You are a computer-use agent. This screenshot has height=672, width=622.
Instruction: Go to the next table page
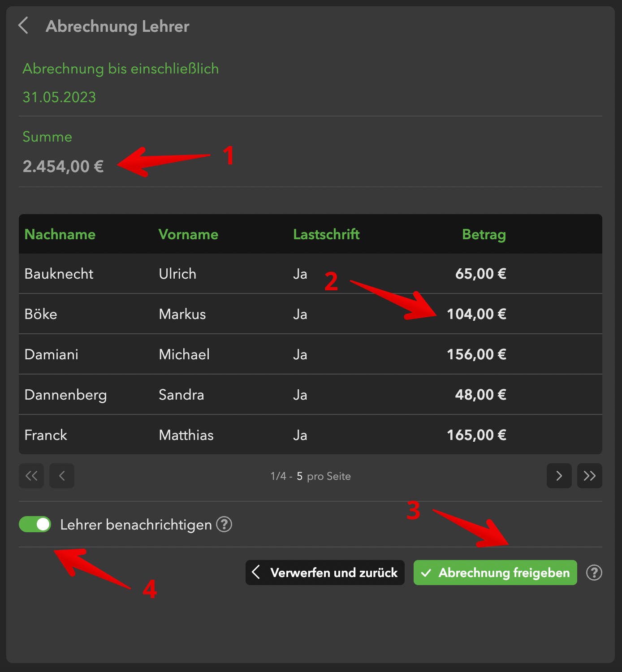coord(559,476)
